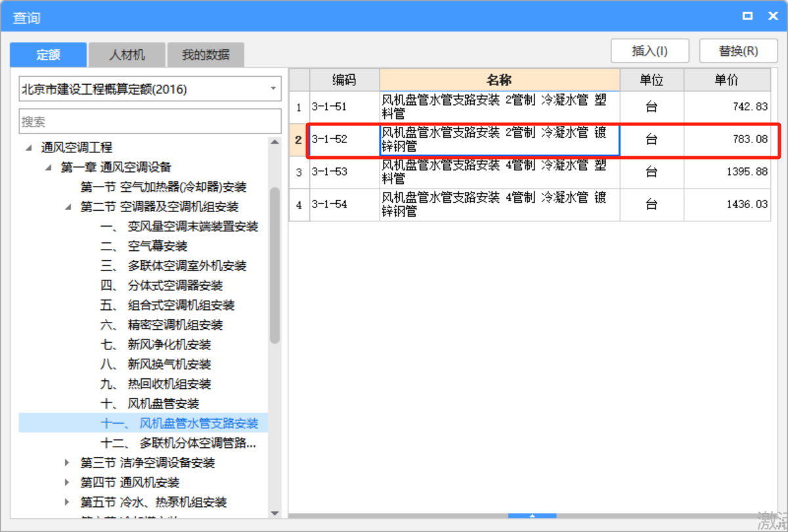Maximize the 查询 dialog
This screenshot has width=788, height=532.
point(747,16)
